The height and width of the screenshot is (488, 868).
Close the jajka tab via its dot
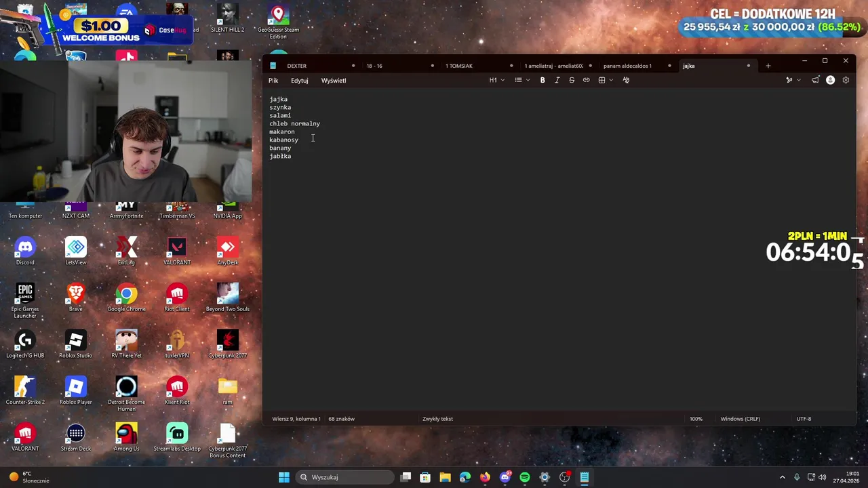click(x=749, y=66)
